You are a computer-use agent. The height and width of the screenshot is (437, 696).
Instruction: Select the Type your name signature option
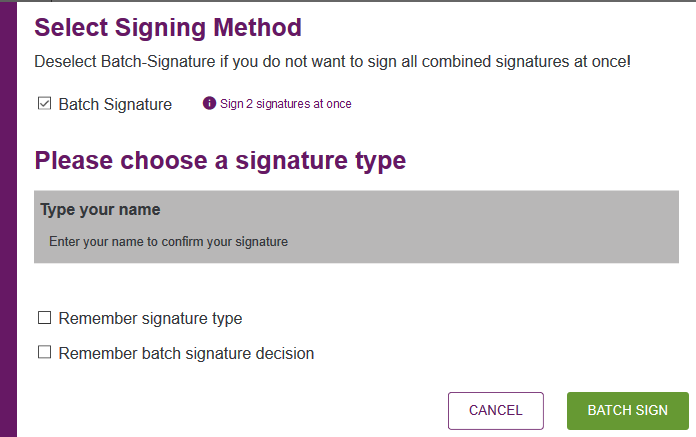pyautogui.click(x=356, y=227)
